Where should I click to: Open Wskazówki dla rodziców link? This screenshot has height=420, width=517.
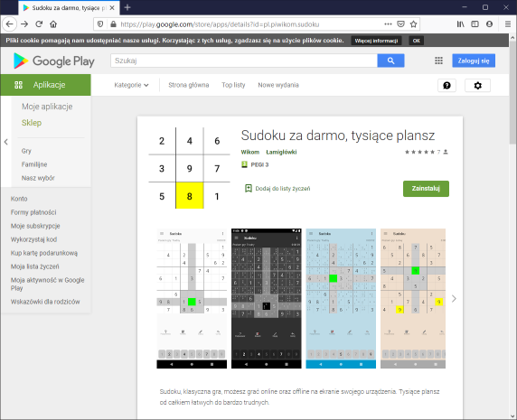tap(45, 302)
